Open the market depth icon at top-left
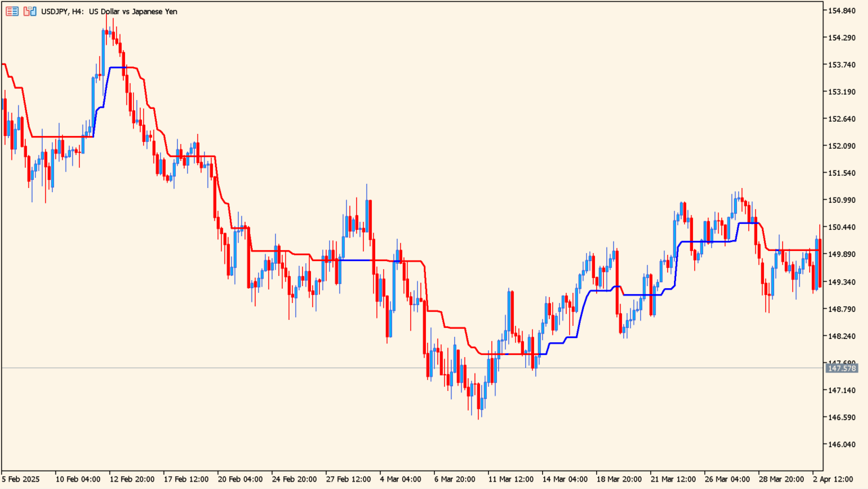This screenshot has width=868, height=489. [12, 11]
